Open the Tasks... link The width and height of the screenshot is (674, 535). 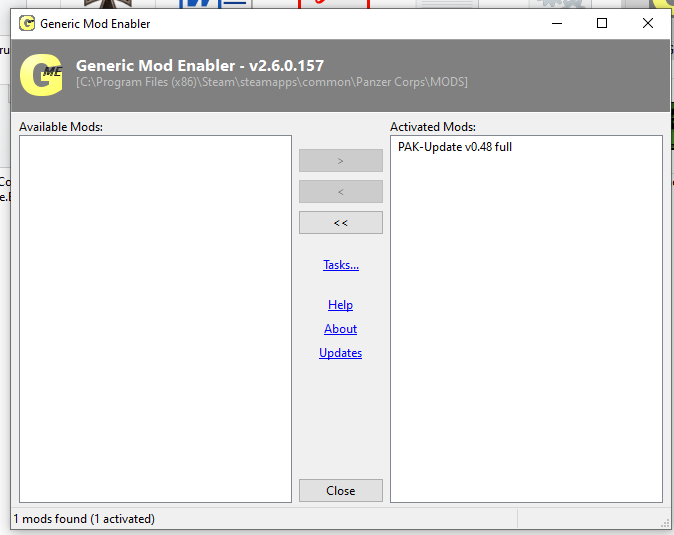[341, 265]
